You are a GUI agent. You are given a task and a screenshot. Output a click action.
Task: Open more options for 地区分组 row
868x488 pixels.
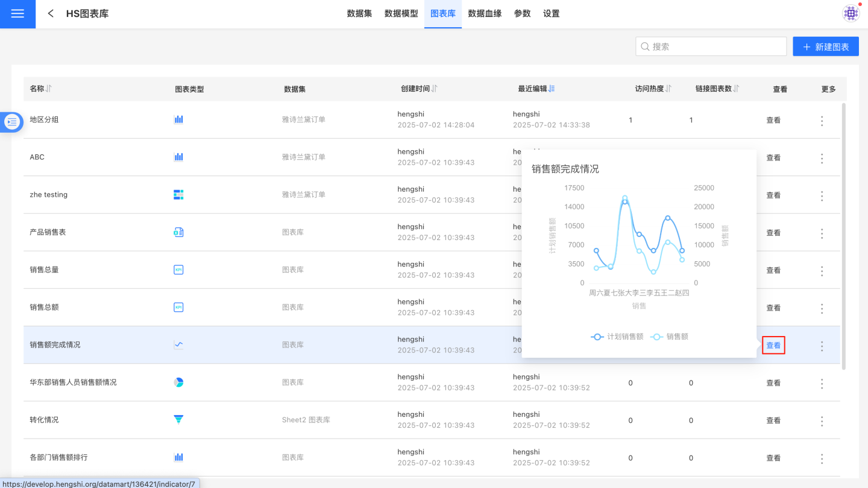pyautogui.click(x=822, y=121)
